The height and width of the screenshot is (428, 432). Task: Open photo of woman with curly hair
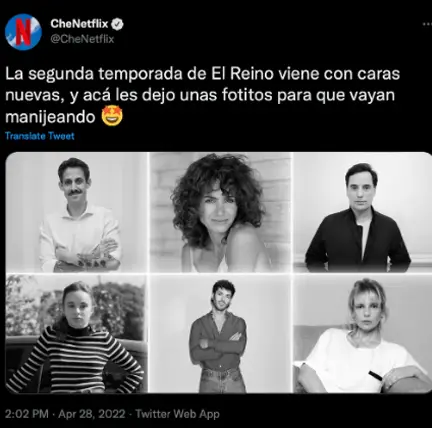point(221,212)
